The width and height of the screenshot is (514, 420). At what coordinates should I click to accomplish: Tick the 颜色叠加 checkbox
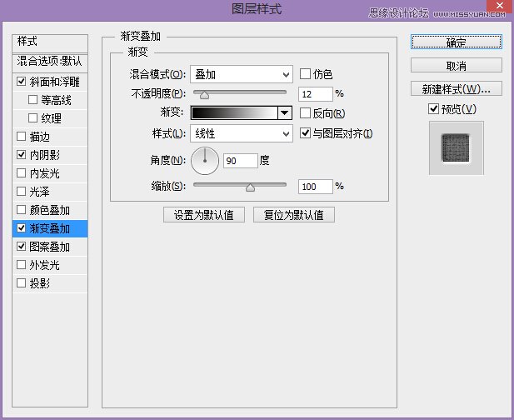tap(22, 210)
